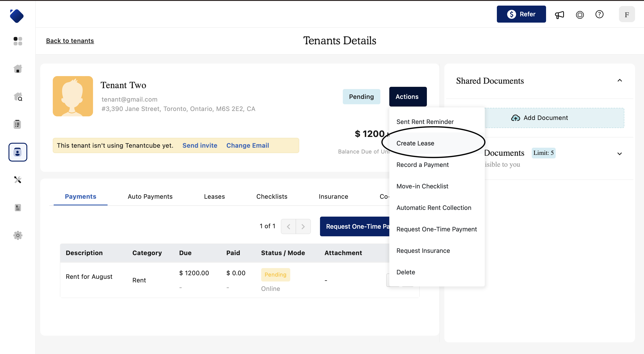Choose Record a Payment menu item
Image resolution: width=644 pixels, height=354 pixels.
tap(422, 165)
